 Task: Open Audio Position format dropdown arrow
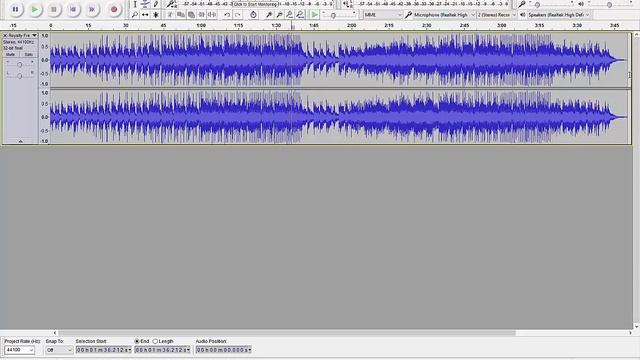click(x=250, y=350)
